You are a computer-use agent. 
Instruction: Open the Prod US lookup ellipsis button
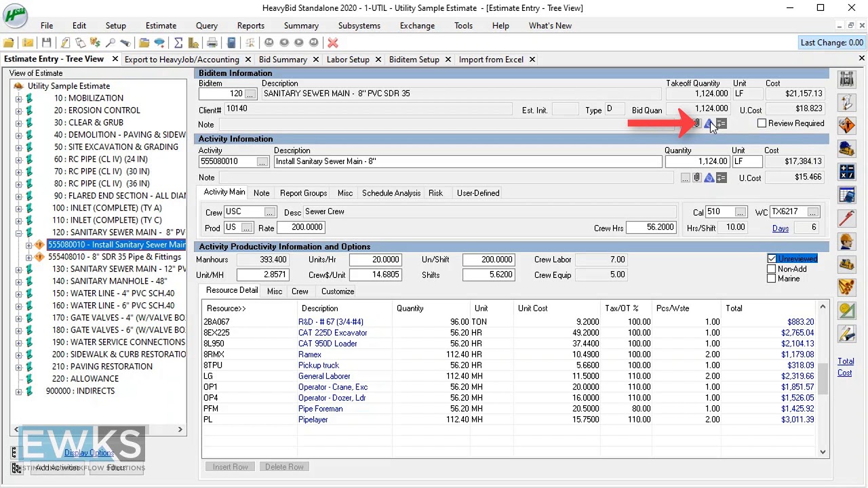[x=247, y=228]
